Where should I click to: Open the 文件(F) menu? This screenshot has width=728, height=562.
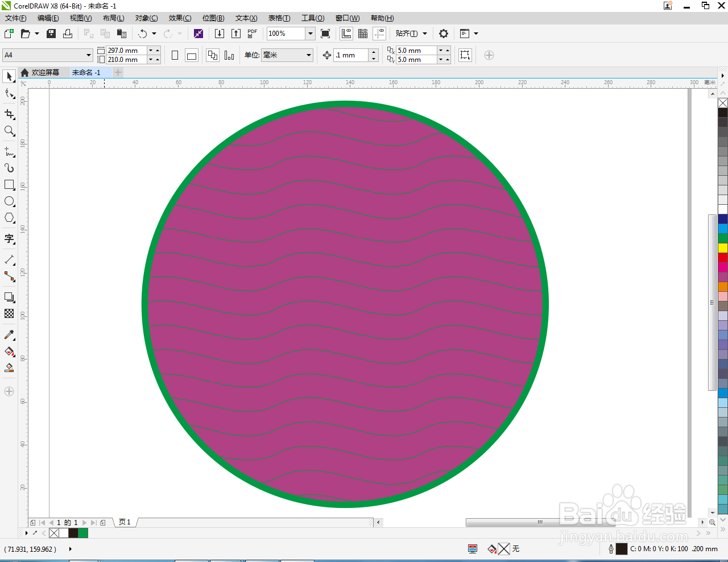pos(16,18)
